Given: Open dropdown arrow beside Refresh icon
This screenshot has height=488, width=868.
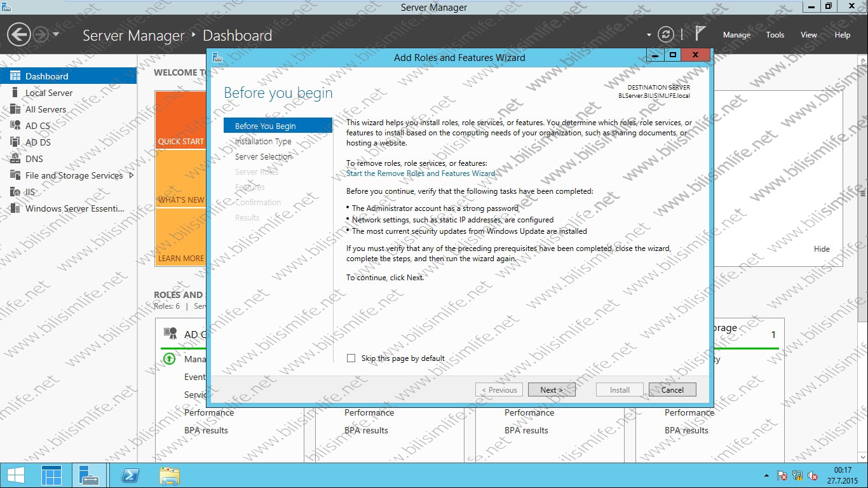Looking at the screenshot, I should (x=649, y=35).
